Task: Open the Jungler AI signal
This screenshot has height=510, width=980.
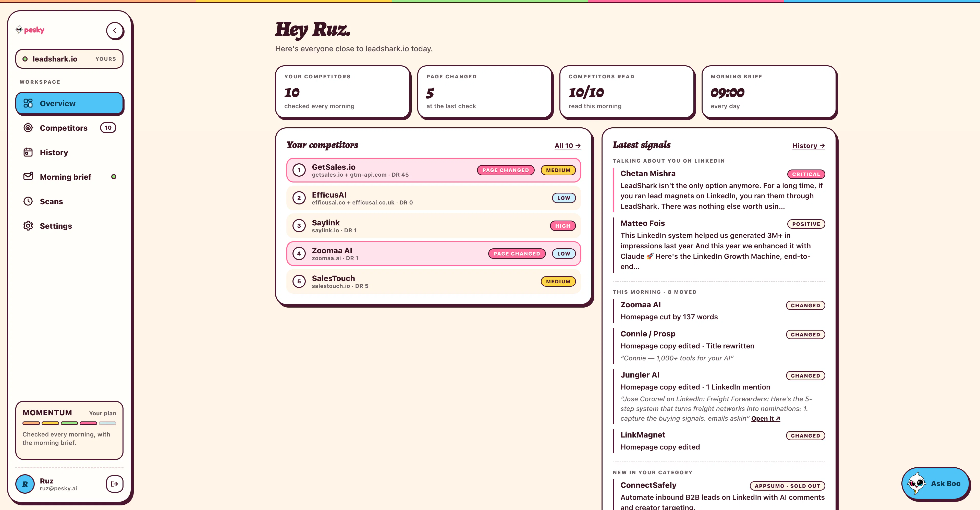Action: click(719, 396)
